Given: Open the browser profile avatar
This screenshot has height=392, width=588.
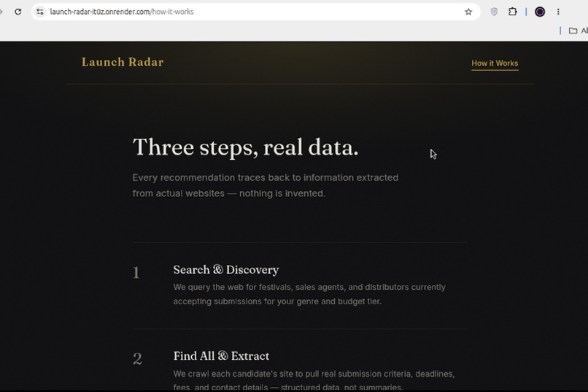Looking at the screenshot, I should (540, 12).
